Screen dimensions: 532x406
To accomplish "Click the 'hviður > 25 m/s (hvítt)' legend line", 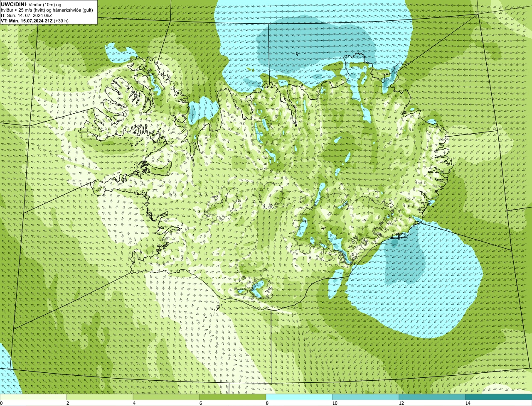I will pos(23,10).
